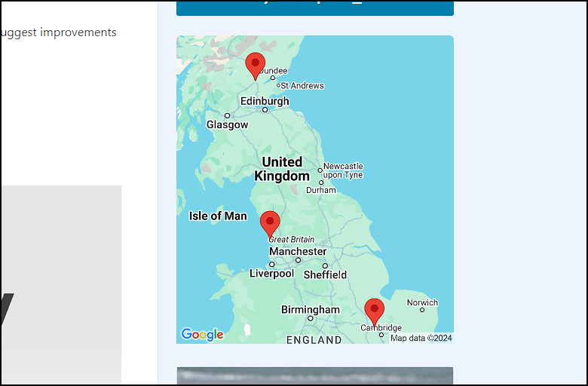Click the Isle of Man label
The width and height of the screenshot is (588, 386).
[218, 216]
